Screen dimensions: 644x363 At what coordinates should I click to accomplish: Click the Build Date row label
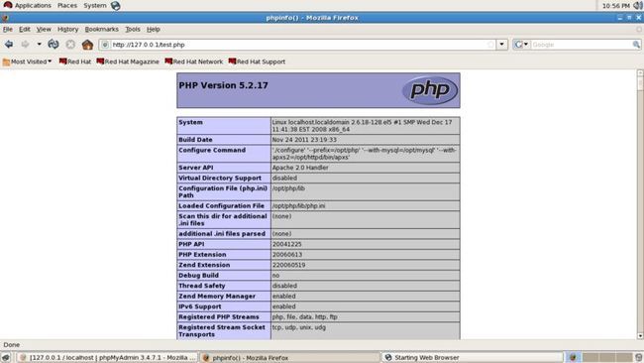coord(195,140)
